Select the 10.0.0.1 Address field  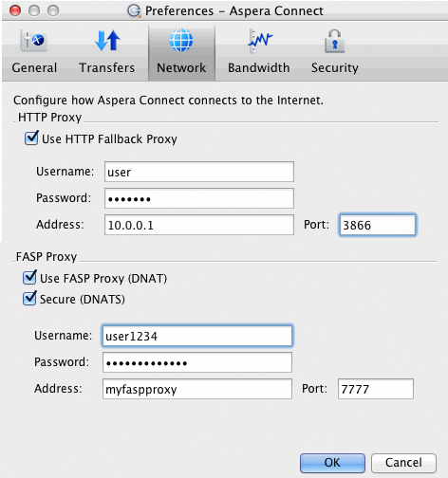199,225
